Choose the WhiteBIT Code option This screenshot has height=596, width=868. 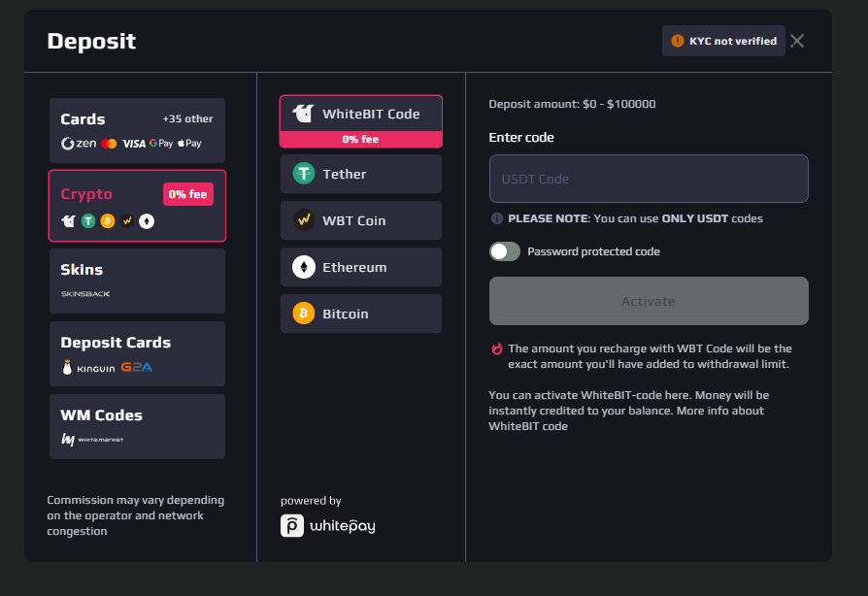[361, 121]
